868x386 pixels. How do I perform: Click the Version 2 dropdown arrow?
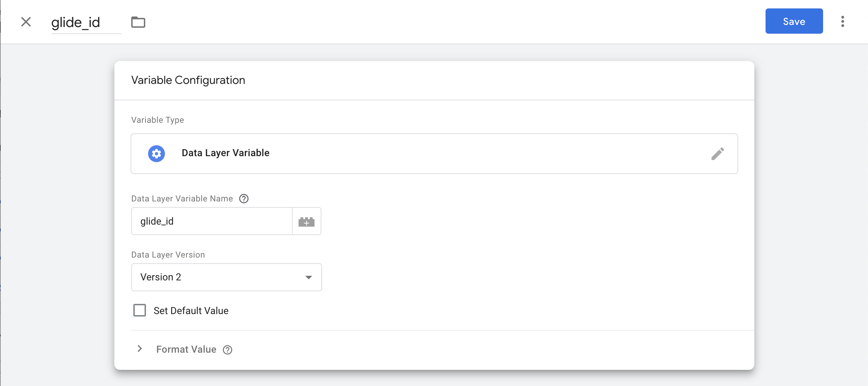pyautogui.click(x=309, y=277)
